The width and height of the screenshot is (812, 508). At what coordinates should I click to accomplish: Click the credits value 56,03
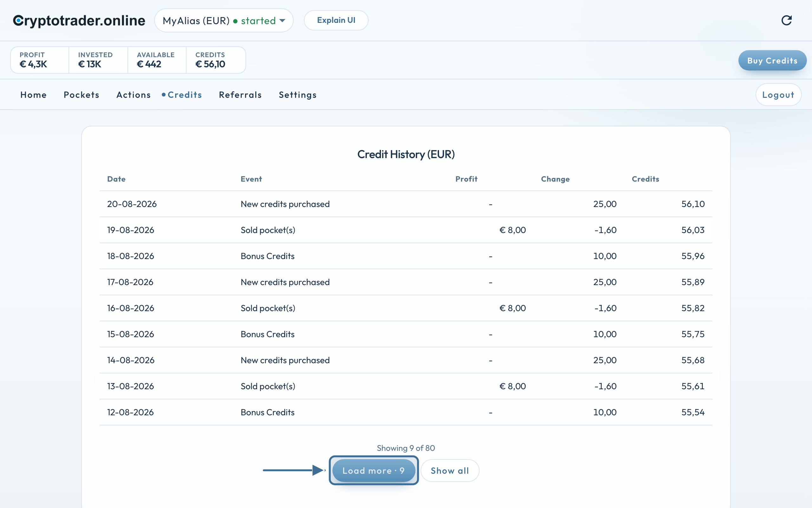693,230
